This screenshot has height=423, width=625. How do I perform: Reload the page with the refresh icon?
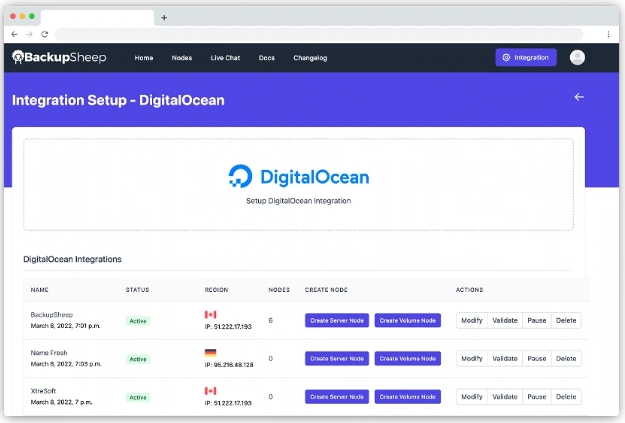click(x=45, y=34)
